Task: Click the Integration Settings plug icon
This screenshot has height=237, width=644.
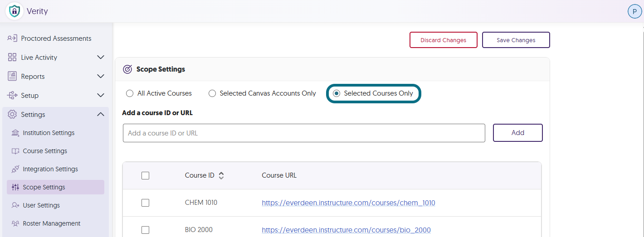Action: [15, 169]
